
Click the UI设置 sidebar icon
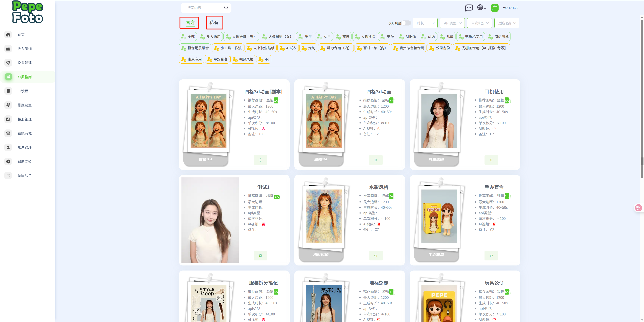(8, 91)
